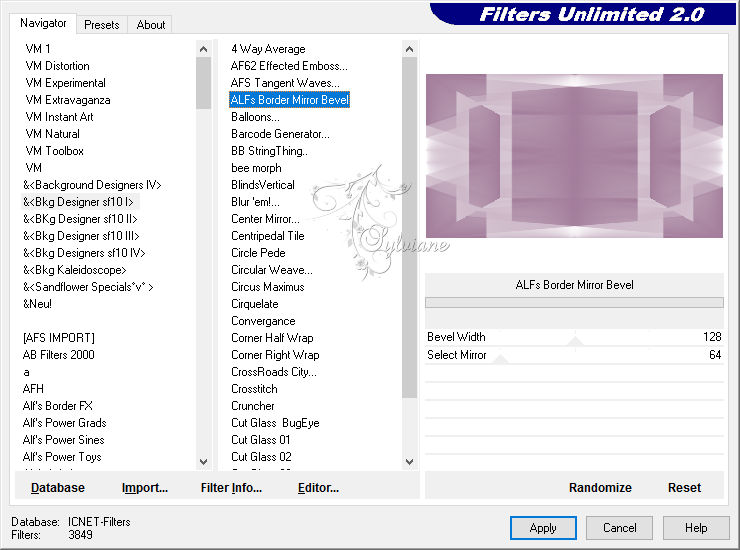
Task: Select the &Neu! category
Action: point(37,304)
